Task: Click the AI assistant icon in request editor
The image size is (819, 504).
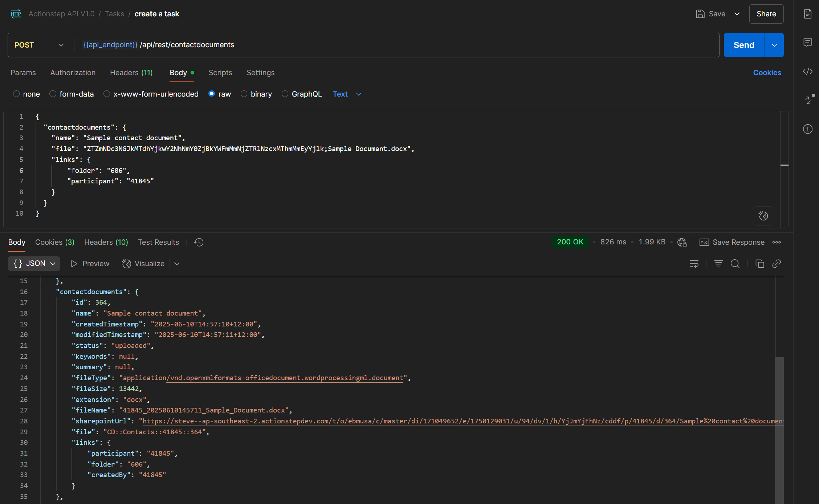Action: point(763,216)
